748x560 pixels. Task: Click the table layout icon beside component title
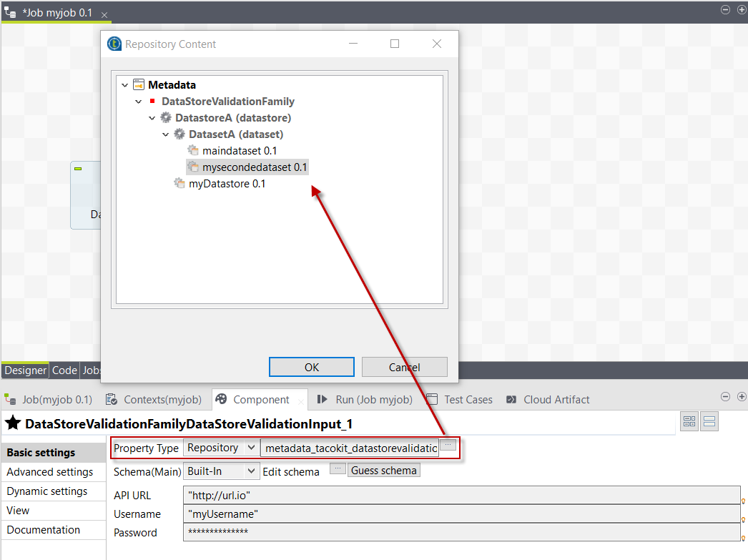[x=689, y=423]
